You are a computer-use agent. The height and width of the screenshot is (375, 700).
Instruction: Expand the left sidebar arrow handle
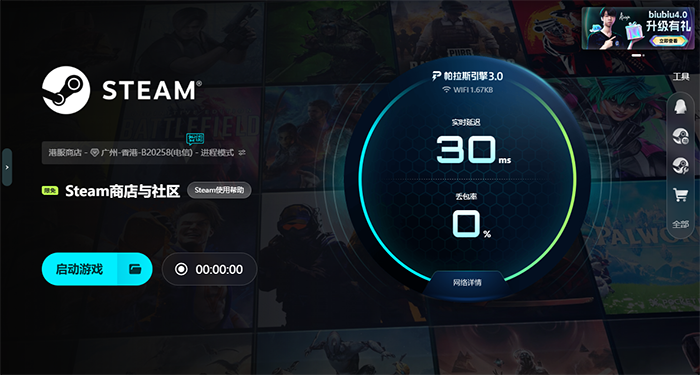[x=7, y=167]
